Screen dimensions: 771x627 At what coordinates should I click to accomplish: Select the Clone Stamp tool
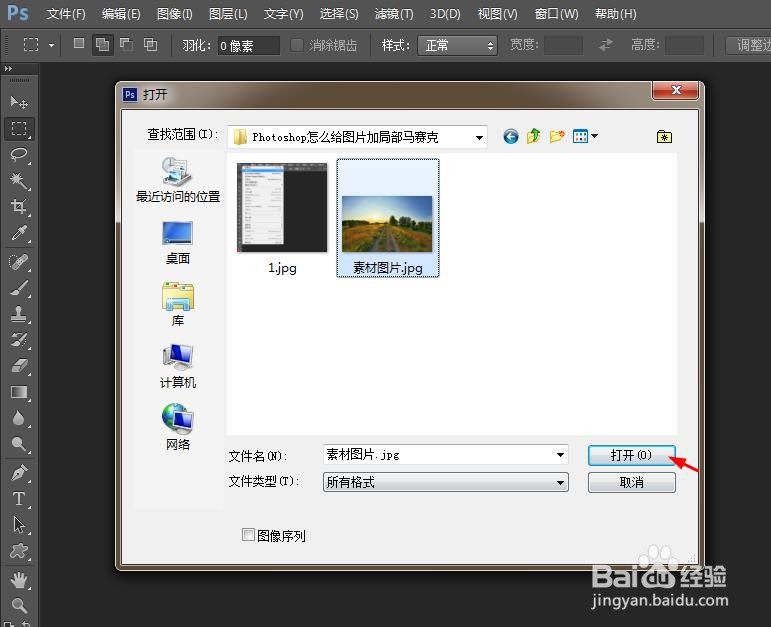pos(19,314)
